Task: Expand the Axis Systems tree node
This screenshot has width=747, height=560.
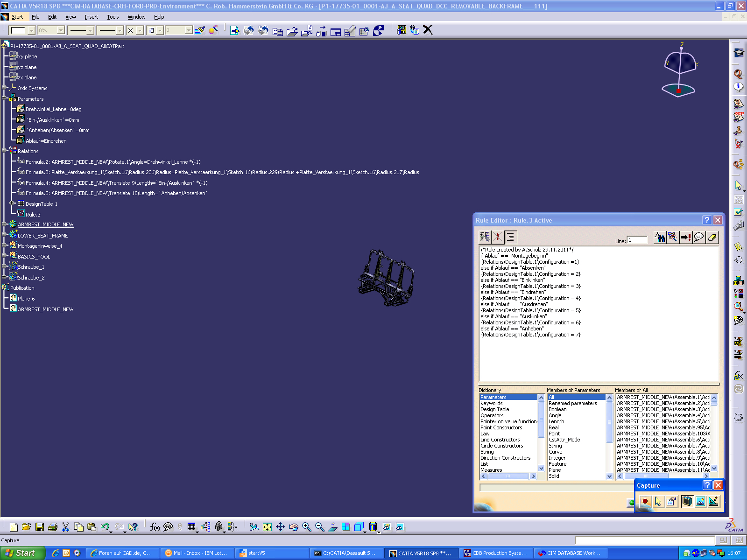Action: 4,88
